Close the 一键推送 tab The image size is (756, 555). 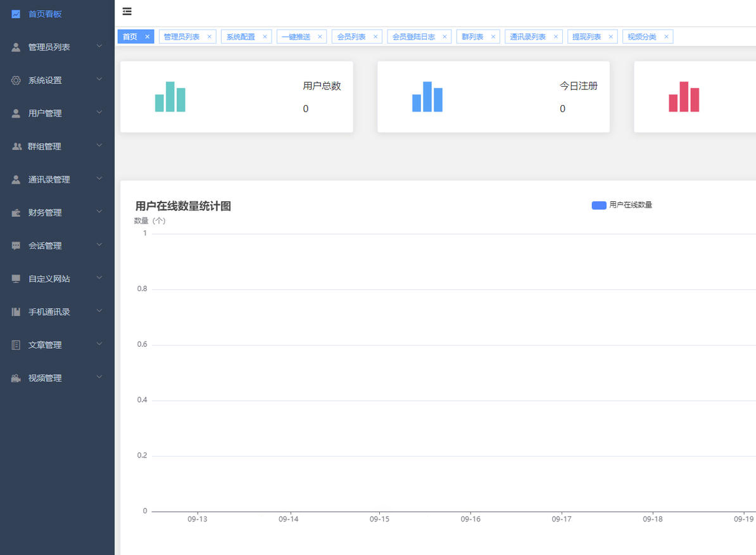320,37
